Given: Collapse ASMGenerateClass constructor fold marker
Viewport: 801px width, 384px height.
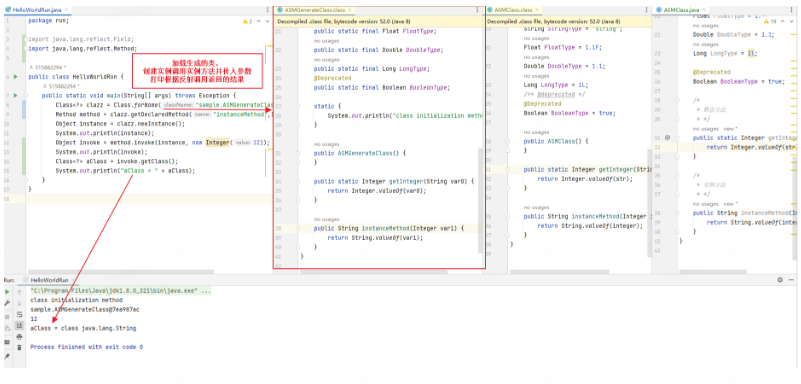Looking at the screenshot, I should click(297, 153).
